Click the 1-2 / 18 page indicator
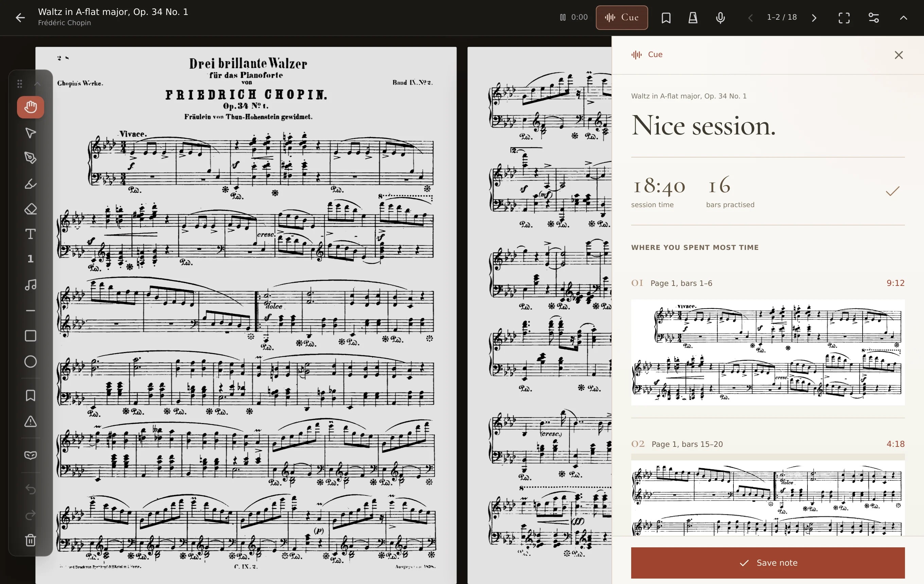Screen dimensions: 924x584 [782, 17]
